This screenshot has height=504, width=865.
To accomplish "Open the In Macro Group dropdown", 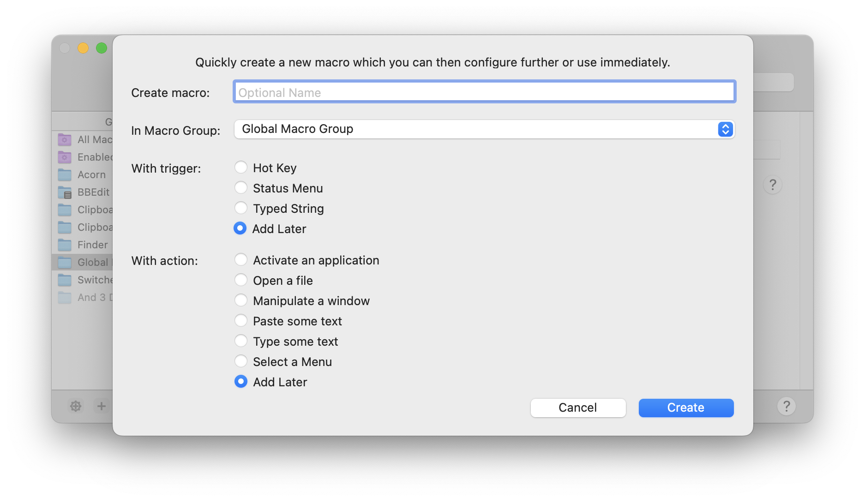I will [x=484, y=129].
